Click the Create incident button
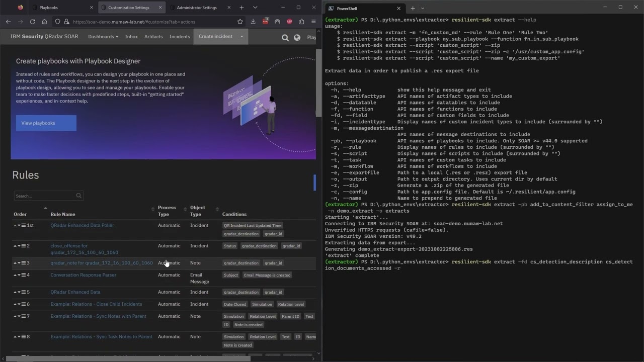644x362 pixels. (215, 36)
